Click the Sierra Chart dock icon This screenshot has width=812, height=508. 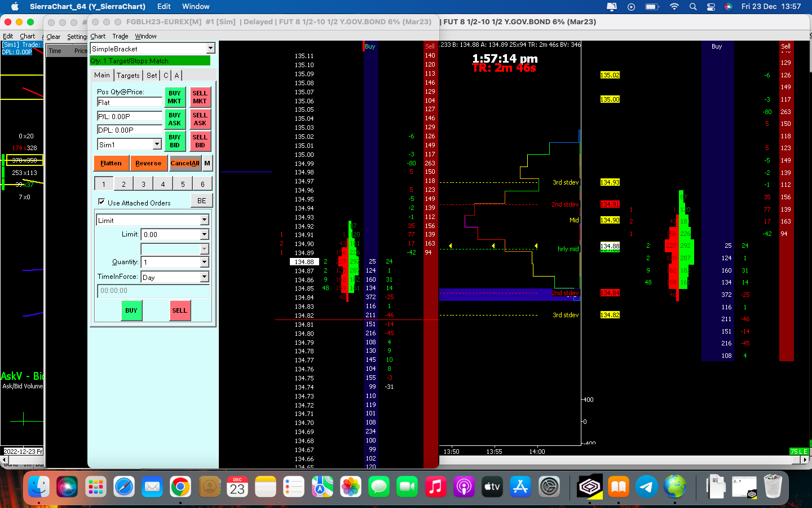pos(590,487)
